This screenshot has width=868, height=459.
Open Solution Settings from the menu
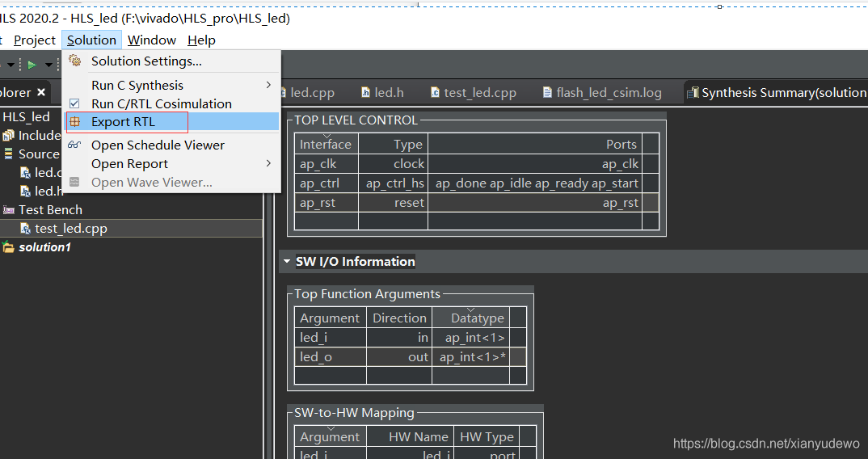tap(146, 61)
